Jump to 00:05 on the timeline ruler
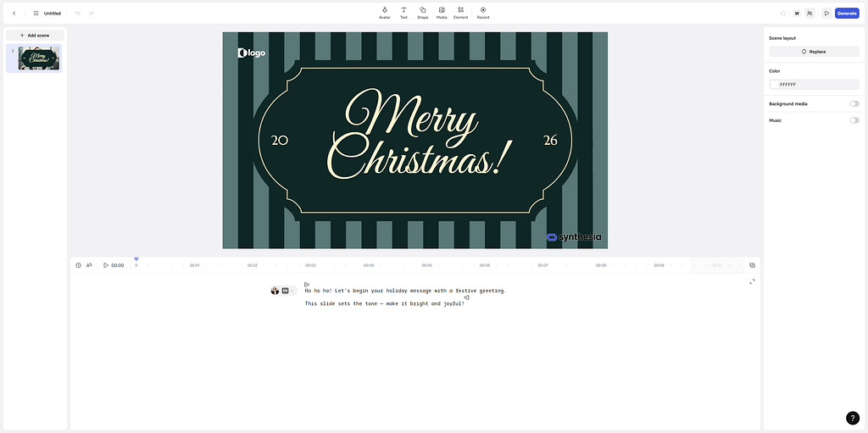868x433 pixels. [x=426, y=265]
